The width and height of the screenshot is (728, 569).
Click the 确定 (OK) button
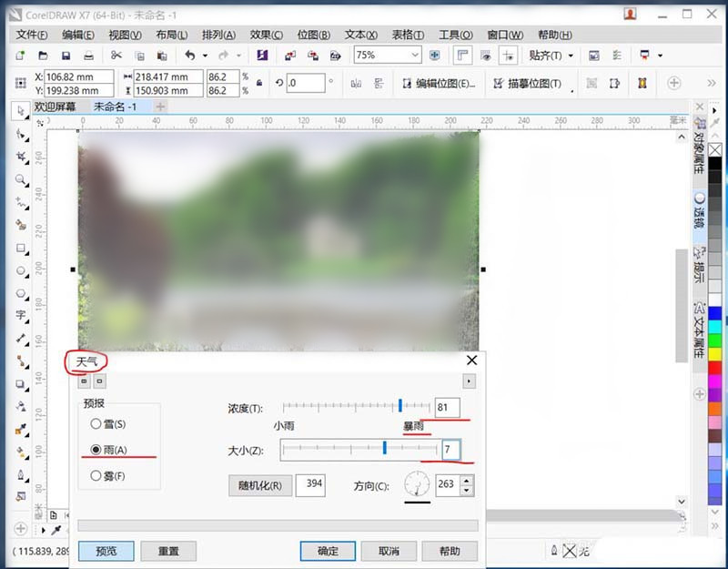click(328, 551)
